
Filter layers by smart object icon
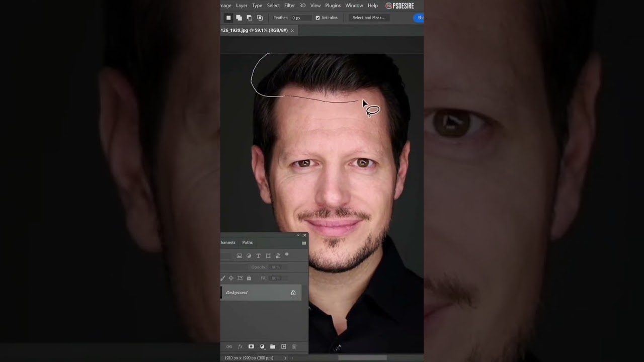coord(278,256)
